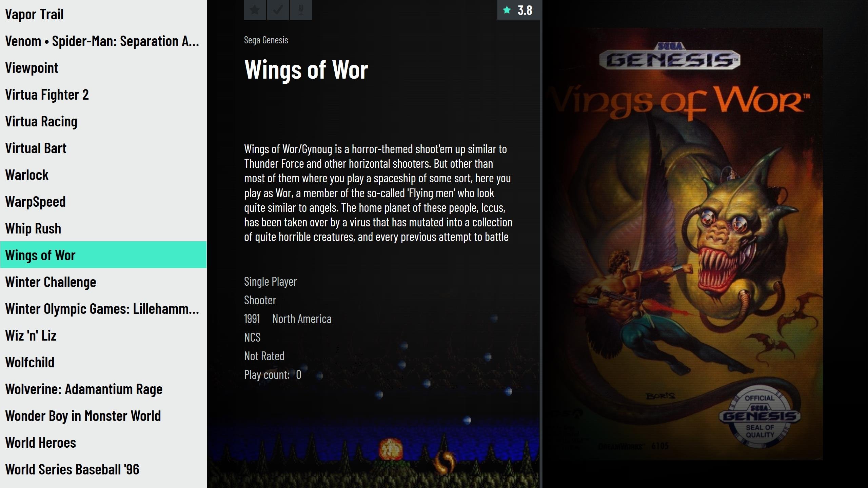Pick Whip Rush from the list
868x488 pixels.
click(x=103, y=228)
